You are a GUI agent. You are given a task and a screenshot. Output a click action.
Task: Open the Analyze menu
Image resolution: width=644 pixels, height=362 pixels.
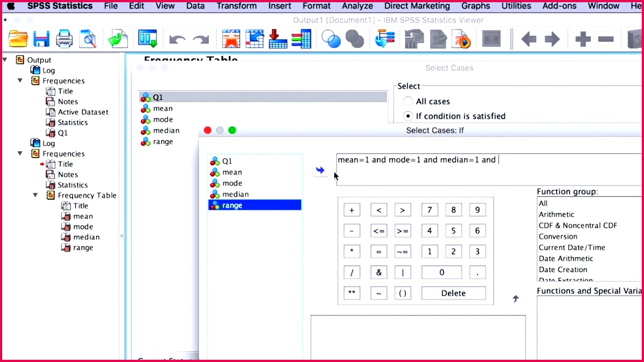coord(357,6)
